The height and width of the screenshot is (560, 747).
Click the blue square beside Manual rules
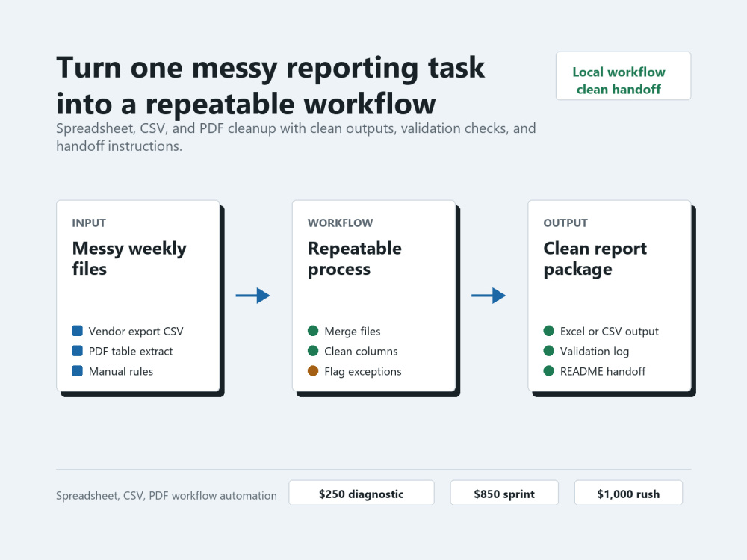(x=77, y=371)
